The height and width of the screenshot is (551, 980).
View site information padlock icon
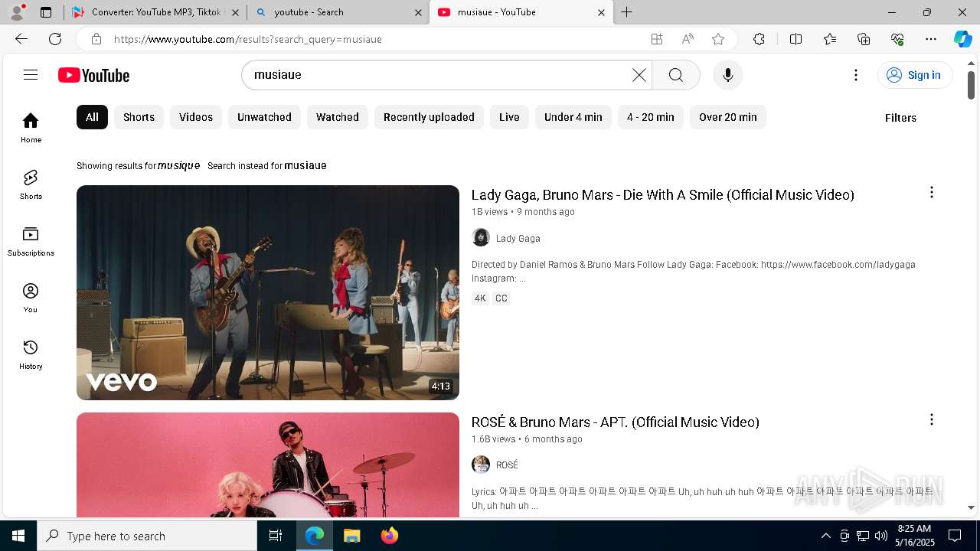96,39
